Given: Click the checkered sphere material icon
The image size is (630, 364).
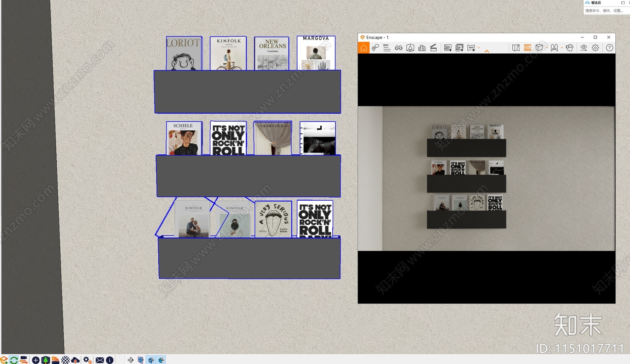Looking at the screenshot, I should 65,360.
